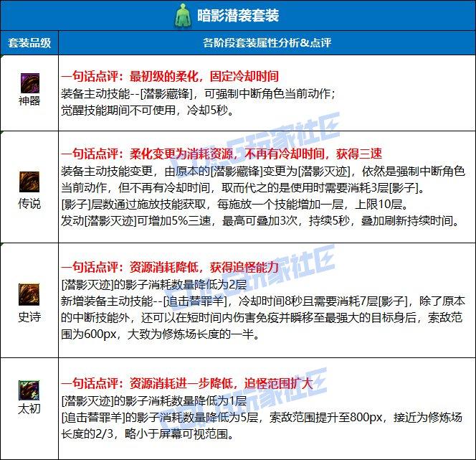
Task: Click the 各阶段套装属性分析&点评 column header
Action: [x=266, y=42]
